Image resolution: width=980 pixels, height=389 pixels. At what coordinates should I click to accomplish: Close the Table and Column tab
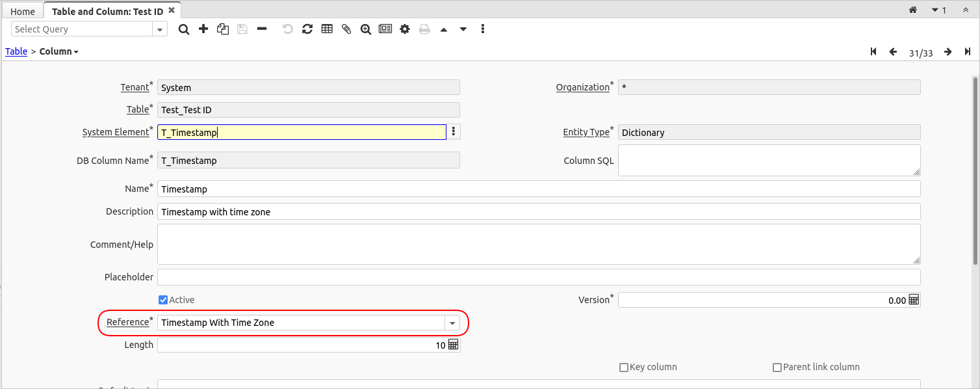171,10
